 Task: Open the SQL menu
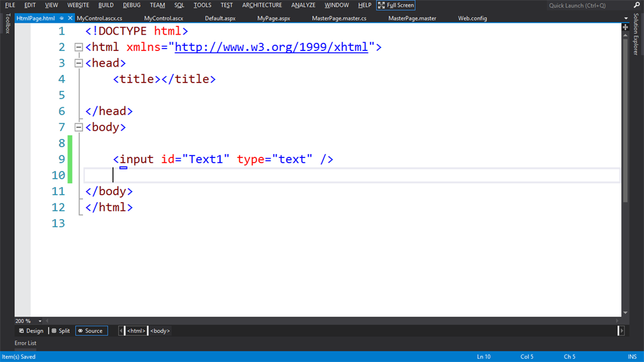(x=179, y=5)
